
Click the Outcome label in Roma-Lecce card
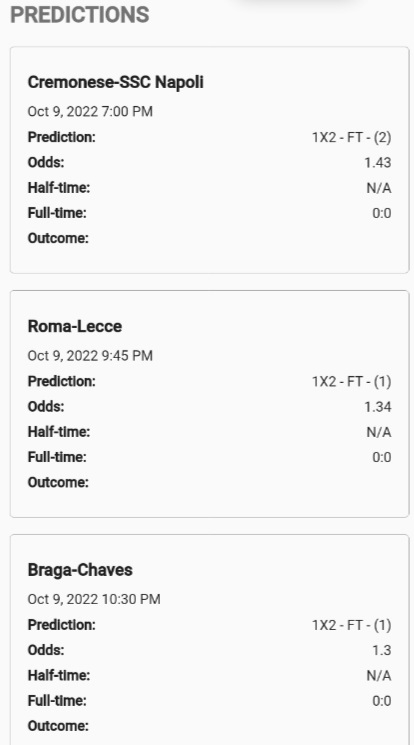tap(58, 482)
